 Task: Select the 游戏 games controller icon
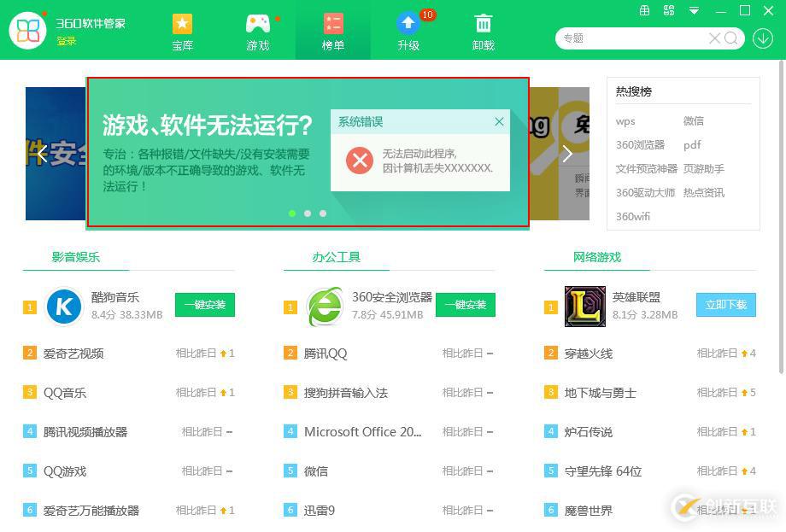pos(257,30)
